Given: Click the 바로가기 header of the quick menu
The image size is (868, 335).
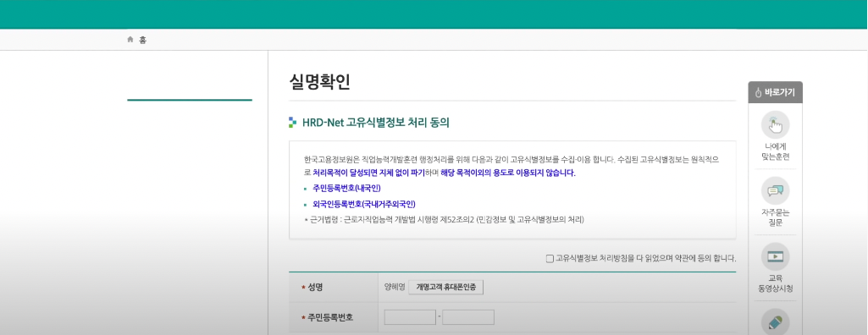Looking at the screenshot, I should point(775,92).
